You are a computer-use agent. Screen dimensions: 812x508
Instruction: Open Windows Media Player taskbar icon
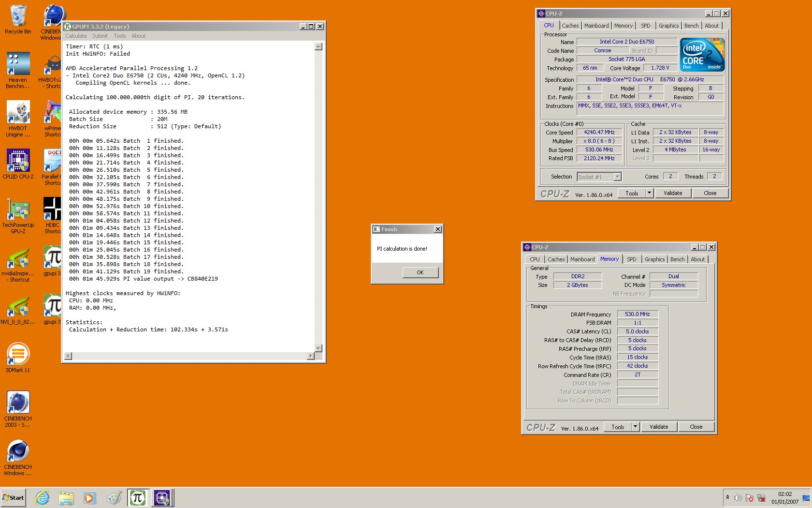[90, 498]
